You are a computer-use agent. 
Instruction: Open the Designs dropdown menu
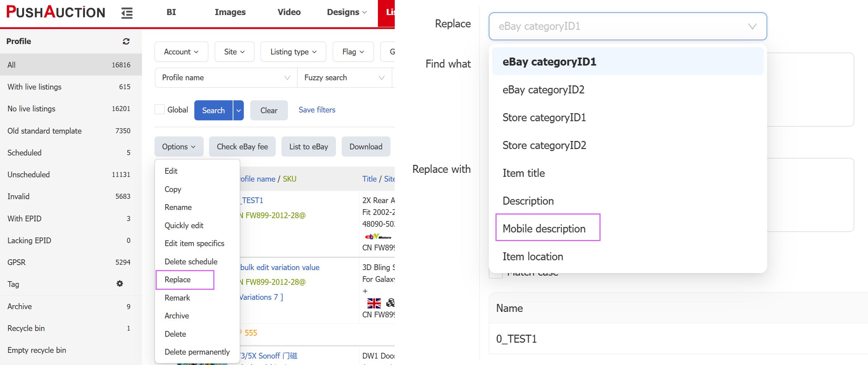(346, 12)
